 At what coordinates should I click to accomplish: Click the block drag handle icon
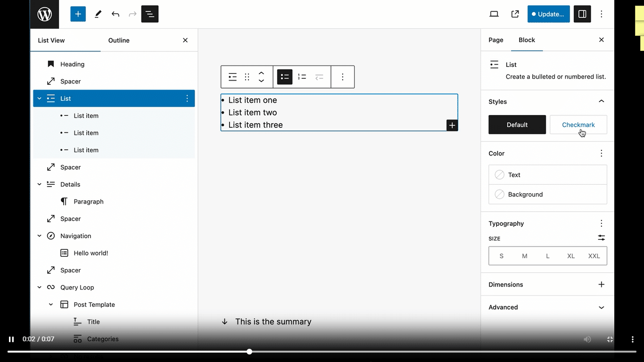click(x=247, y=77)
